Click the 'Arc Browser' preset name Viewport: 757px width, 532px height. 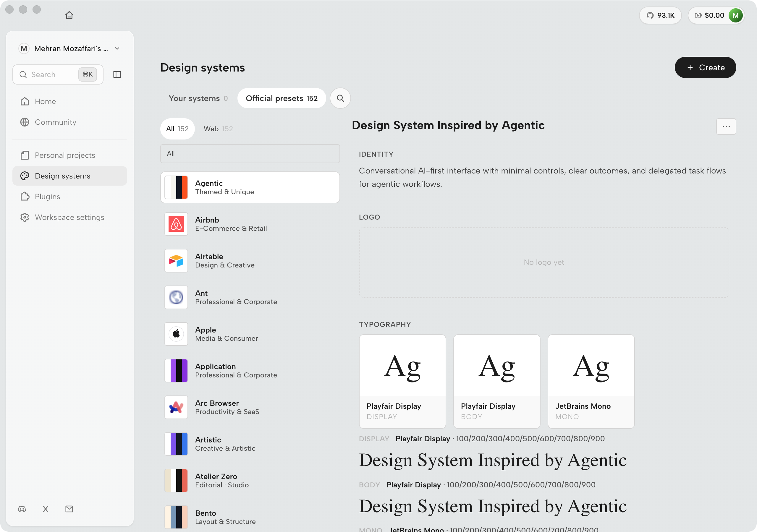pyautogui.click(x=217, y=403)
